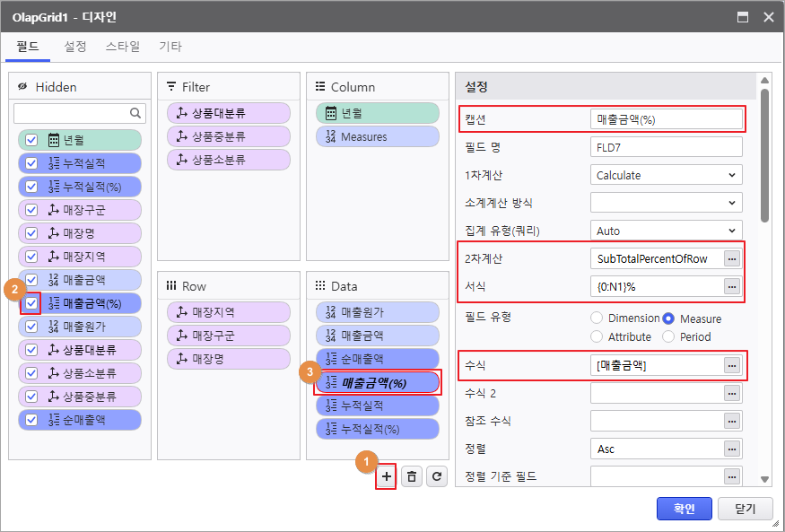
Task: Click the search icon in Hidden panel
Action: coord(136,113)
